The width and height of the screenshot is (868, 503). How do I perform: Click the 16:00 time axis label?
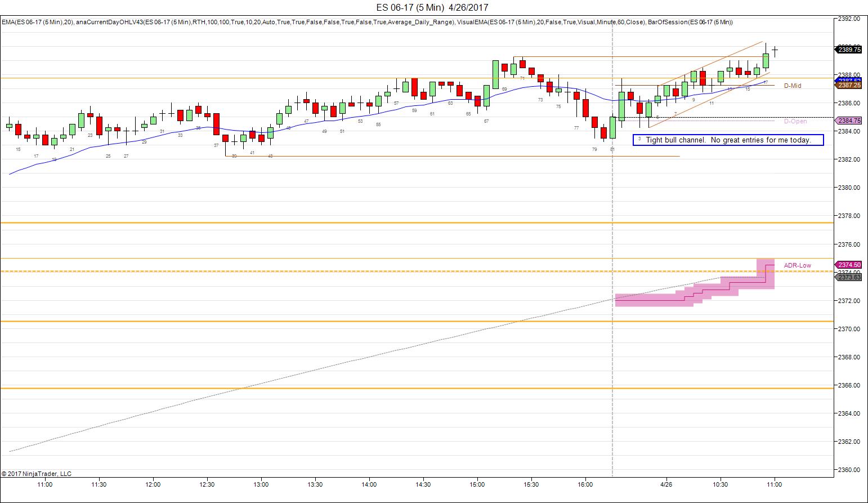point(585,484)
